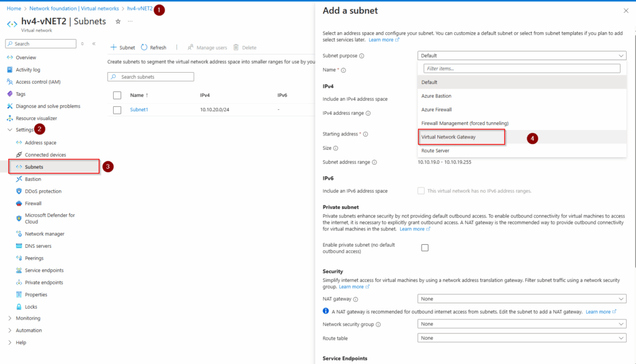Select Route Server option

pyautogui.click(x=522, y=151)
